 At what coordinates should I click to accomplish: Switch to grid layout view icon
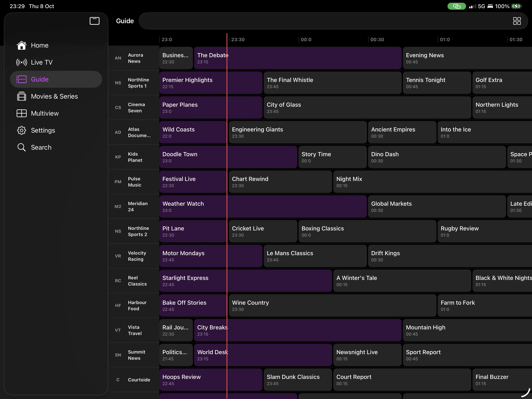click(x=517, y=21)
